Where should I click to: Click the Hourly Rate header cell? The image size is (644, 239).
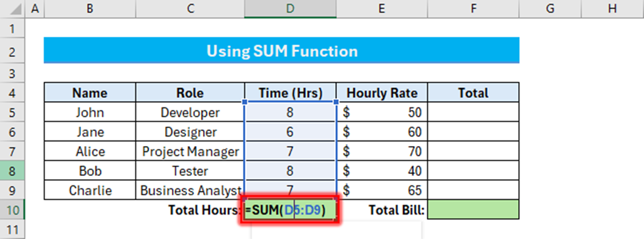(382, 93)
